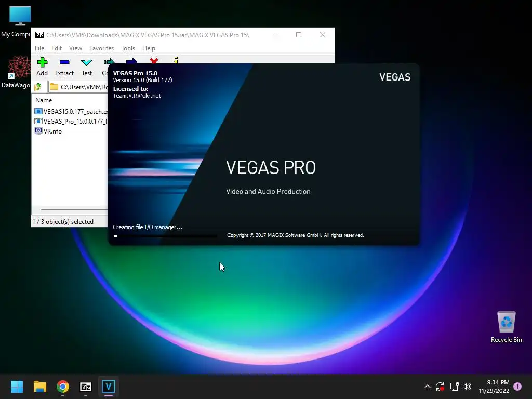The height and width of the screenshot is (399, 532).
Task: Minimize the 7-Zip window
Action: tap(275, 35)
